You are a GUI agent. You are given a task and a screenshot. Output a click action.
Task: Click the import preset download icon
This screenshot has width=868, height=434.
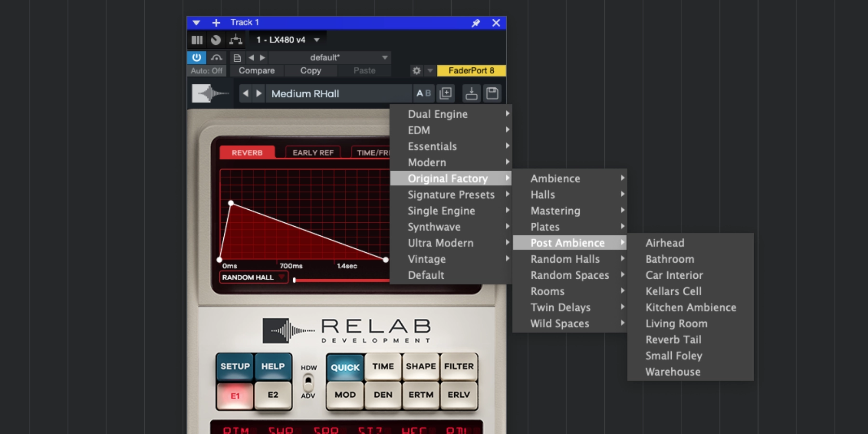click(x=471, y=94)
